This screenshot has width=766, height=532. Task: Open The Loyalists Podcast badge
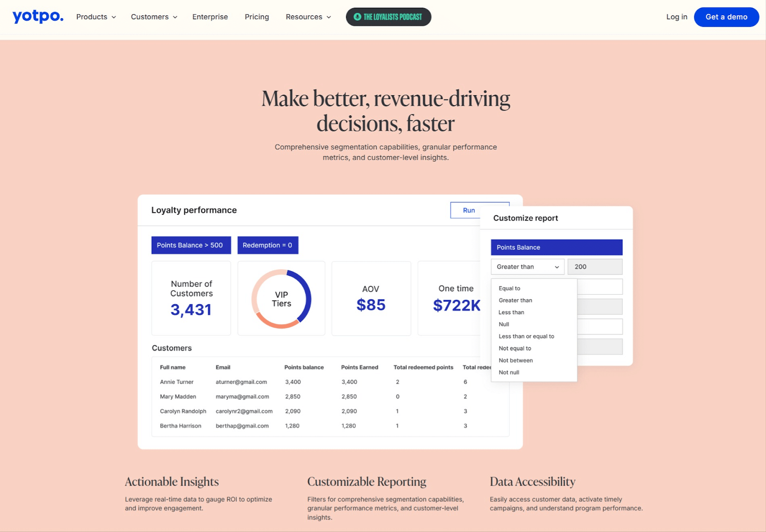388,17
